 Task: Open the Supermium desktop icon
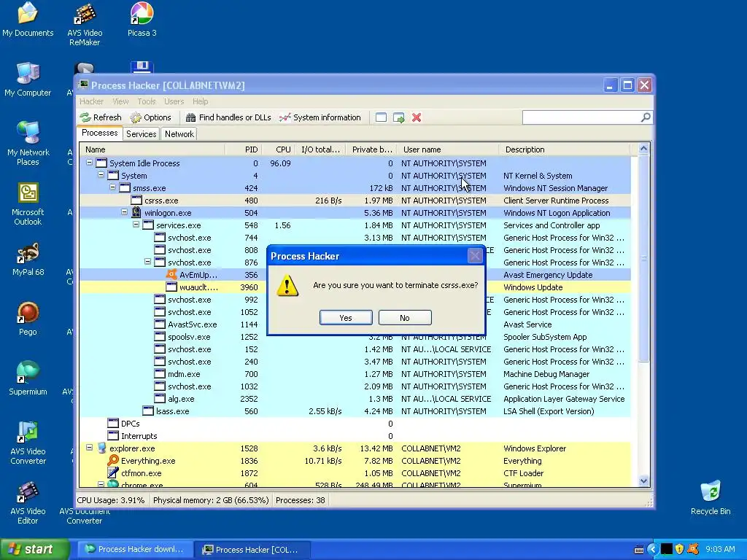click(28, 379)
